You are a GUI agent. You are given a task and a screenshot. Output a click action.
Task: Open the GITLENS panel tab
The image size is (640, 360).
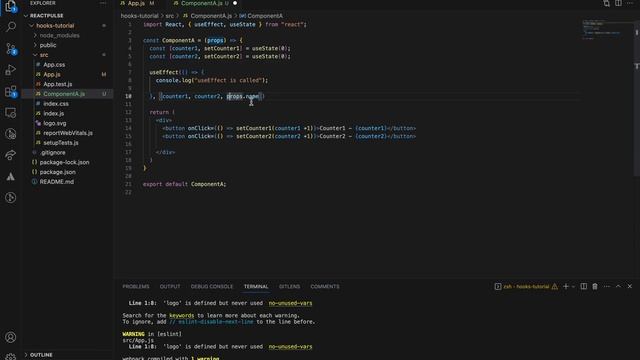(x=289, y=287)
